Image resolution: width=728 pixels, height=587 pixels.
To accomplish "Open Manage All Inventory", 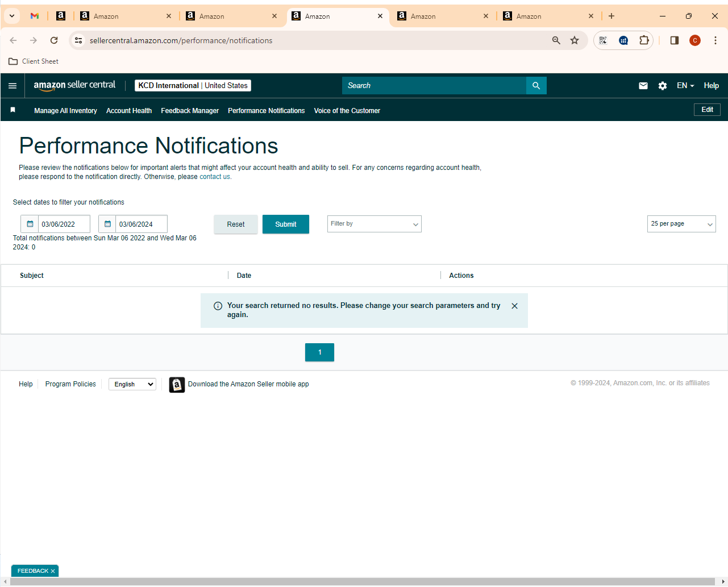I will coord(65,111).
